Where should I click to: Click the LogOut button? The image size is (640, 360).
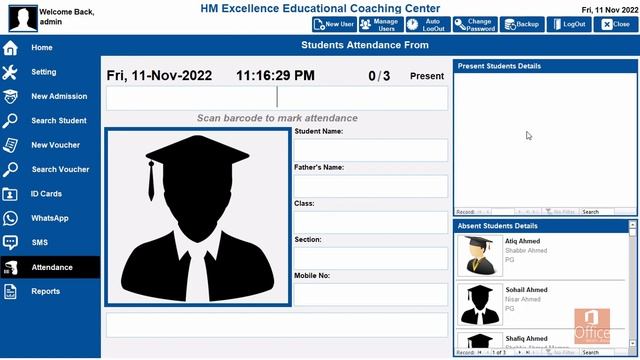[x=569, y=24]
